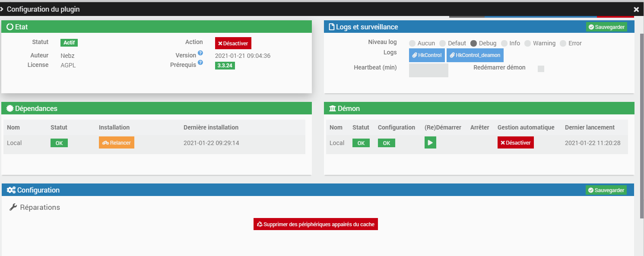This screenshot has height=256, width=644.
Task: Click the file icon beside Logs et surveillance
Action: 332,27
